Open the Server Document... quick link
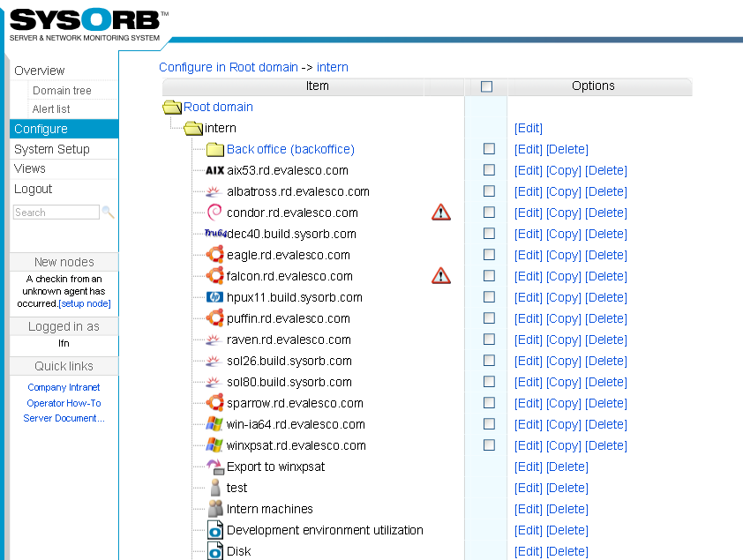 (64, 418)
